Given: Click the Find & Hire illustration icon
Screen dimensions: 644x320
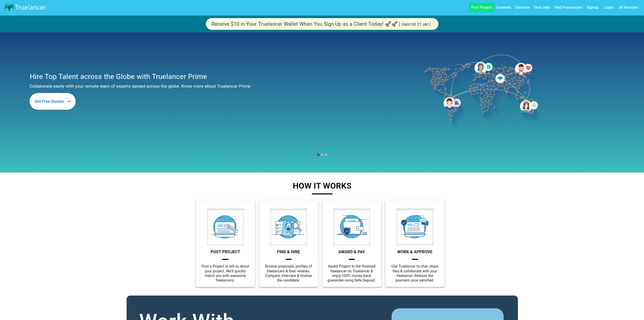Looking at the screenshot, I should pyautogui.click(x=288, y=227).
